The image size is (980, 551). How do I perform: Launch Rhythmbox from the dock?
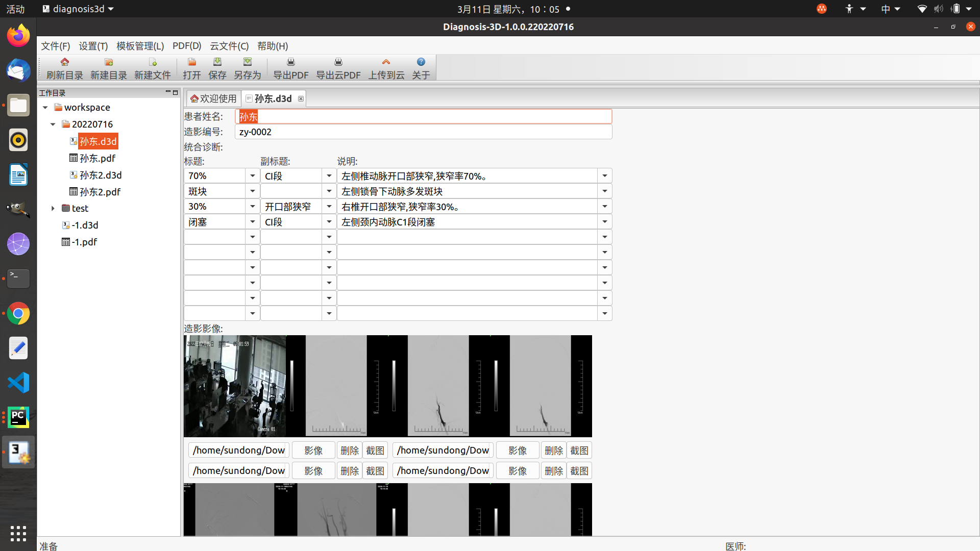pyautogui.click(x=18, y=140)
